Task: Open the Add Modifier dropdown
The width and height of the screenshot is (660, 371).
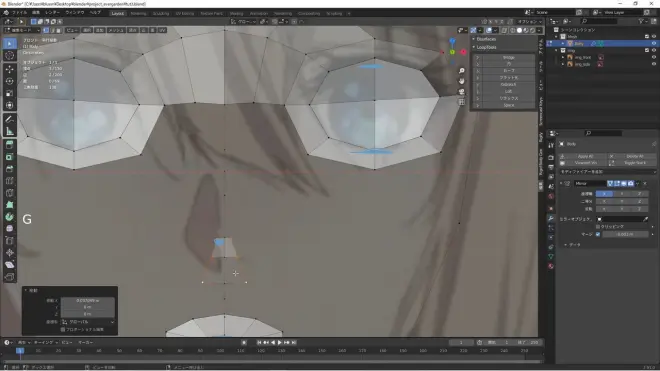Action: 607,172
